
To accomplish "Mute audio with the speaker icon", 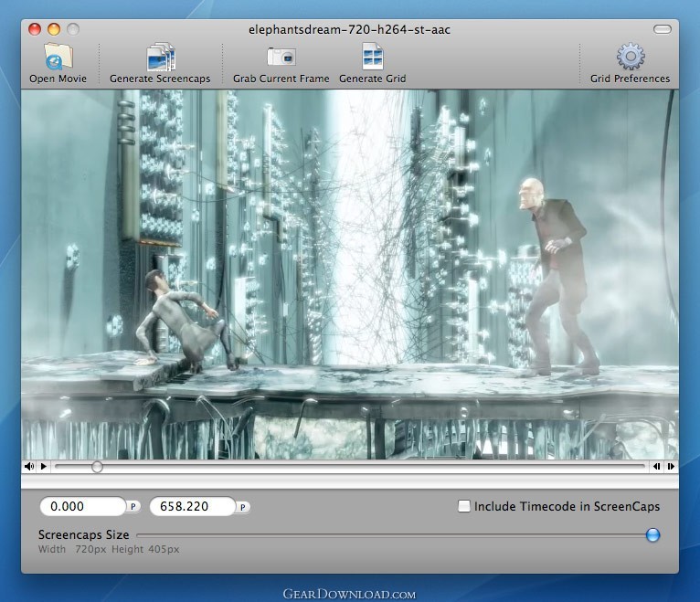I will pos(29,466).
